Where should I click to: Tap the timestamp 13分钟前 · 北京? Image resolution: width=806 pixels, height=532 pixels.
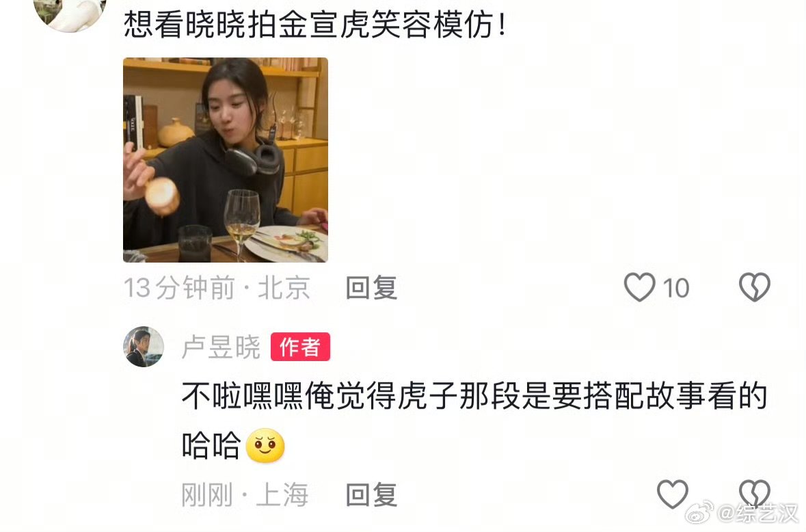(217, 287)
